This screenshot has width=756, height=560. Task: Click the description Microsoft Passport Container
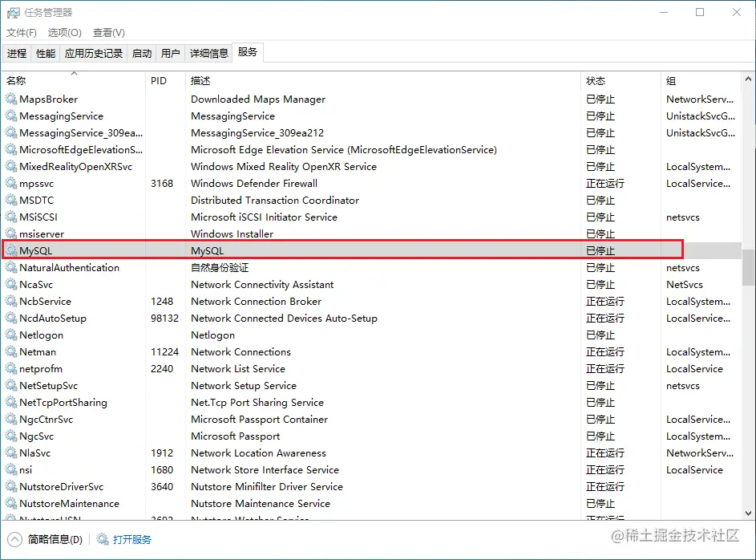pyautogui.click(x=260, y=419)
